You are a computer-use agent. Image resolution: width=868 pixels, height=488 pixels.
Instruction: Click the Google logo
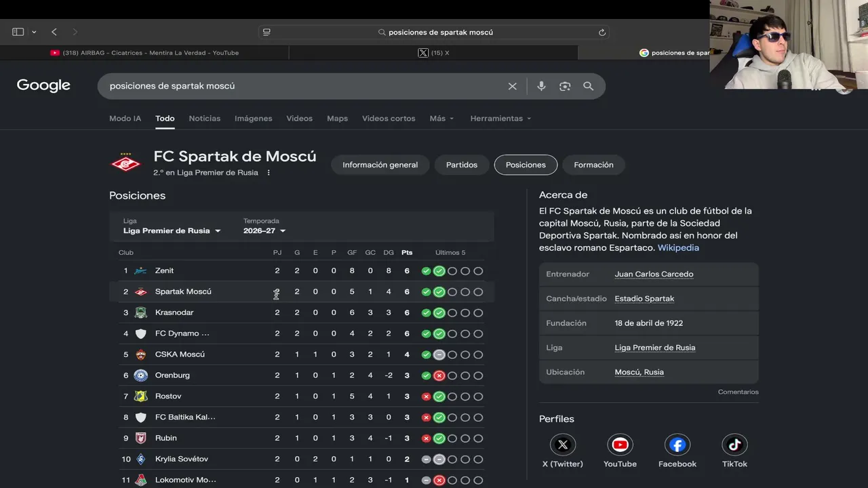click(x=43, y=85)
